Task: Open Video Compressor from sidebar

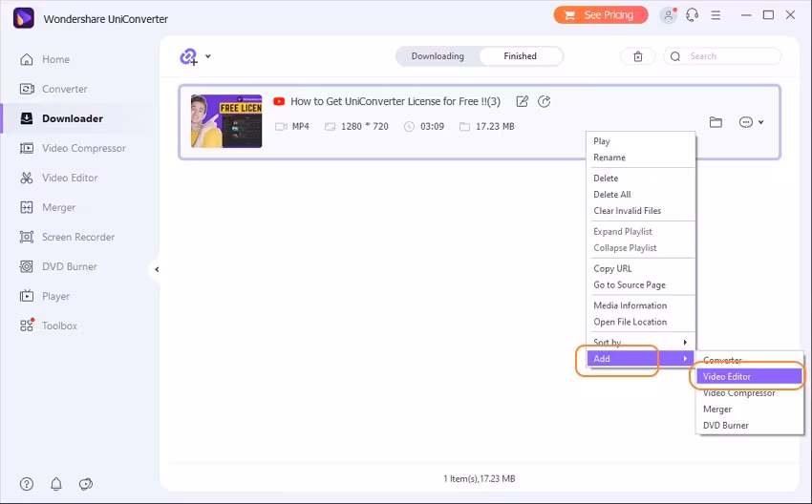Action: pos(73,148)
